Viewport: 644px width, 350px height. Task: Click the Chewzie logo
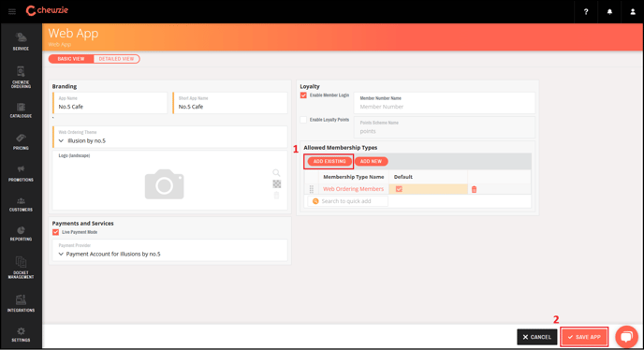pos(47,10)
